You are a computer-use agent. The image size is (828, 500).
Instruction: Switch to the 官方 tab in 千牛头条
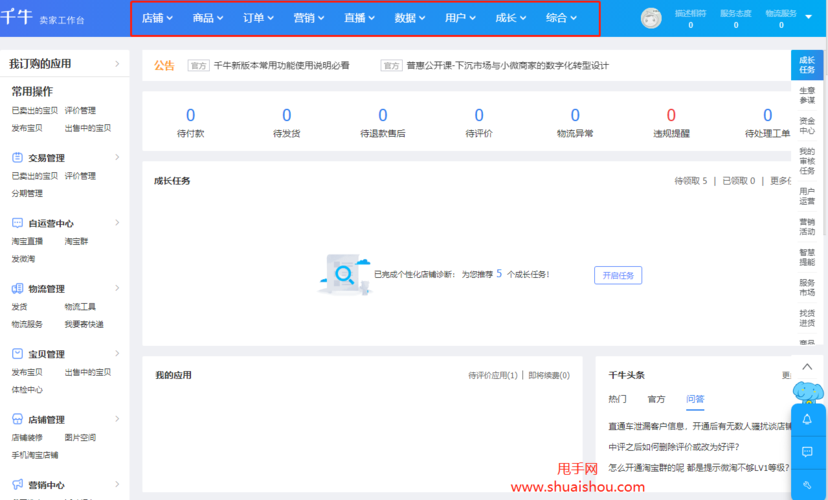pos(656,399)
